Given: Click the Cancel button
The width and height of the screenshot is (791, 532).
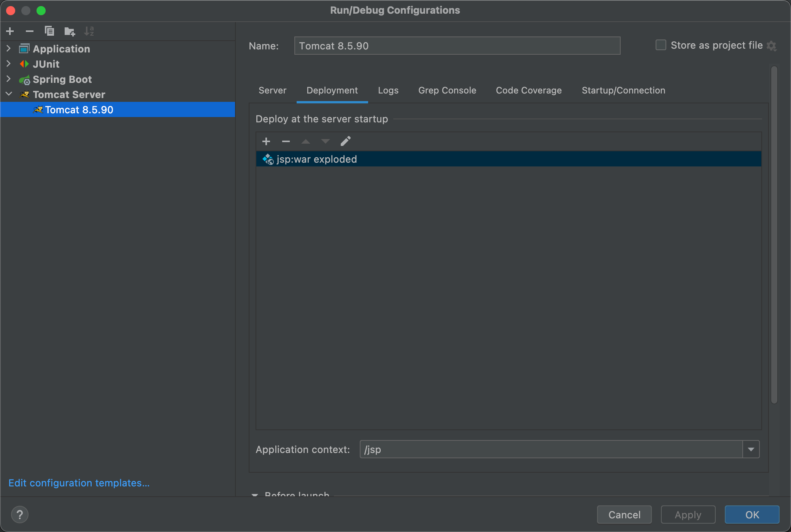Looking at the screenshot, I should tap(624, 515).
